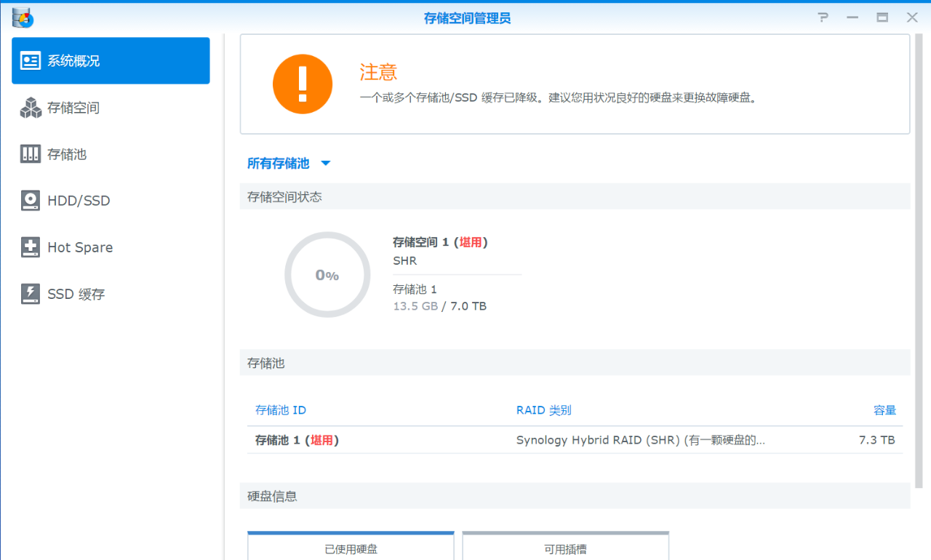Click the 已使用硬盘 card
Image resolution: width=931 pixels, height=560 pixels.
[x=351, y=545]
